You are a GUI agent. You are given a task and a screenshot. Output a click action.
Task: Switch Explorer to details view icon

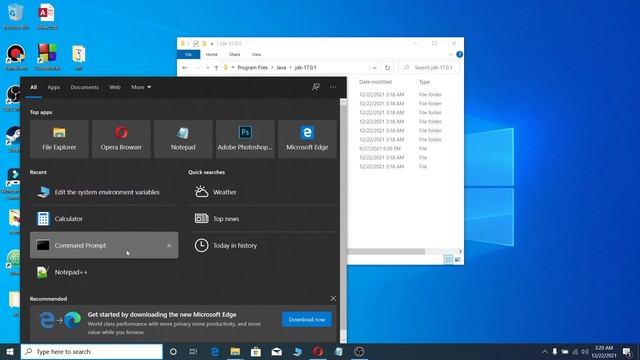448,259
